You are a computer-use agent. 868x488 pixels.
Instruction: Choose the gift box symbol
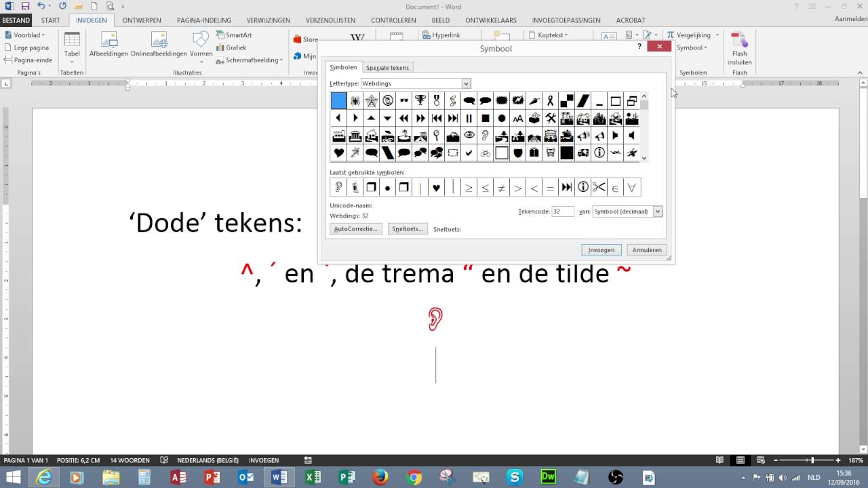tap(534, 153)
